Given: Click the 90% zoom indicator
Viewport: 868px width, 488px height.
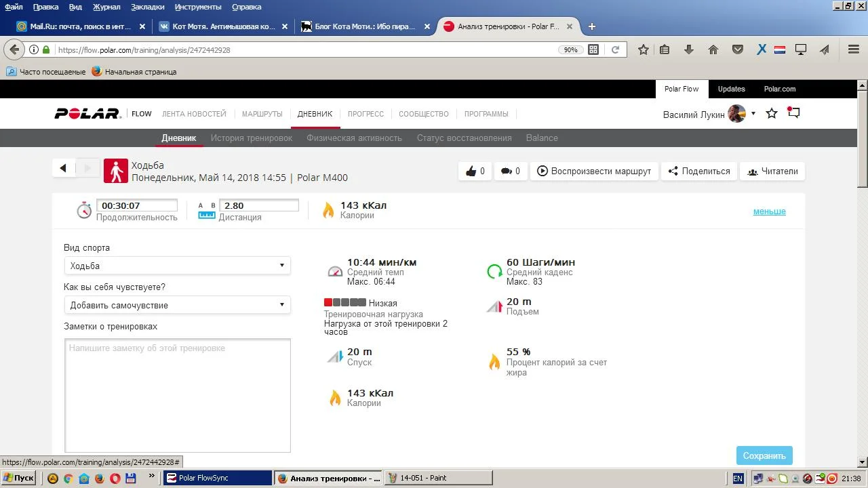Looking at the screenshot, I should coord(570,49).
